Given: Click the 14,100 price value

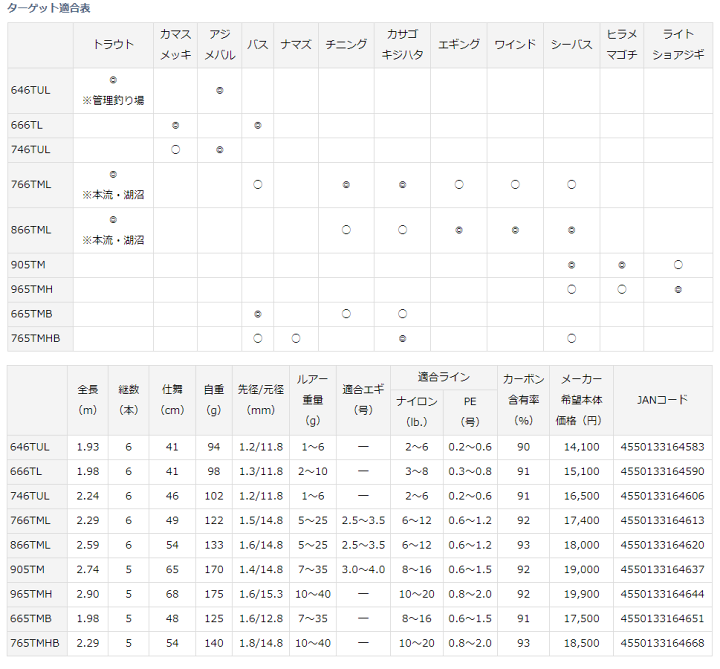Looking at the screenshot, I should (x=581, y=447).
